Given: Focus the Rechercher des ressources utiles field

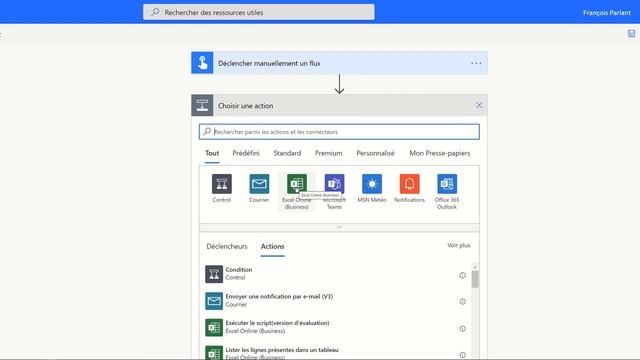Looking at the screenshot, I should click(x=259, y=12).
